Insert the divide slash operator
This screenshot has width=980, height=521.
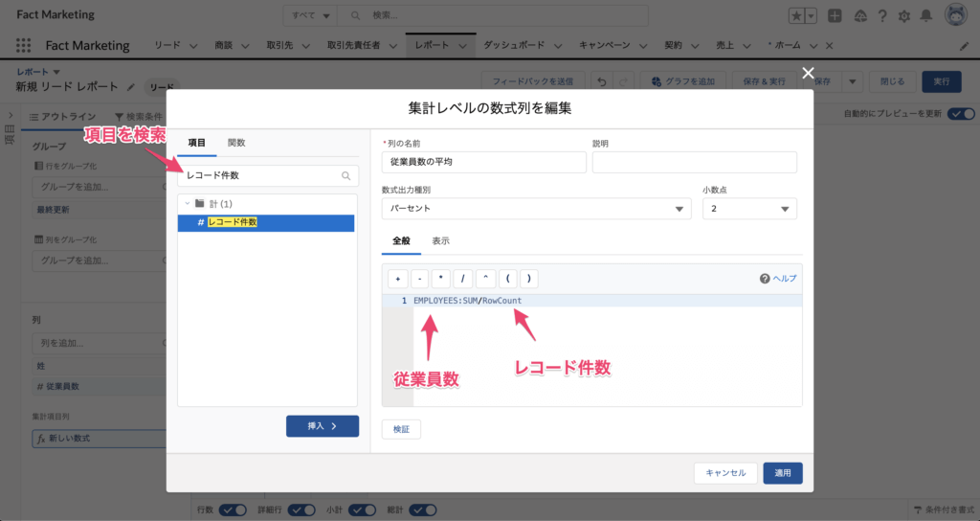[462, 279]
